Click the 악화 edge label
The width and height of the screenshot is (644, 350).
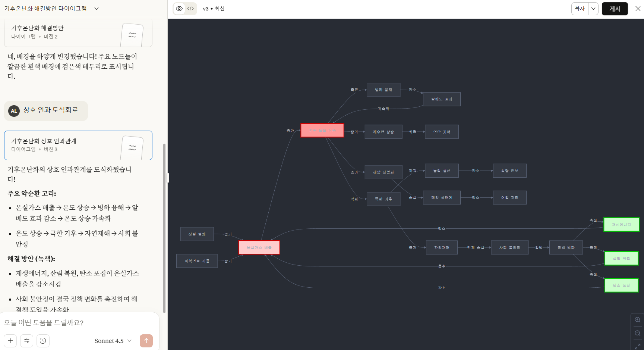354,199
